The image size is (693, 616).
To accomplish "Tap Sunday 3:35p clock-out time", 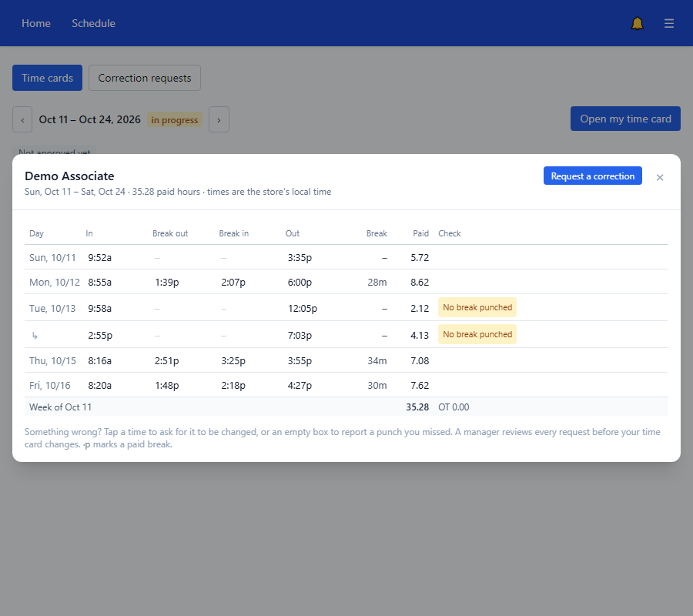I will pyautogui.click(x=300, y=258).
